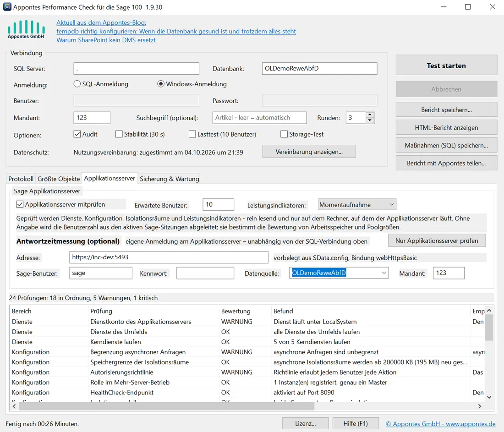Click the horizontal scroll right arrow
The width and height of the screenshot is (504, 432).
(480, 406)
